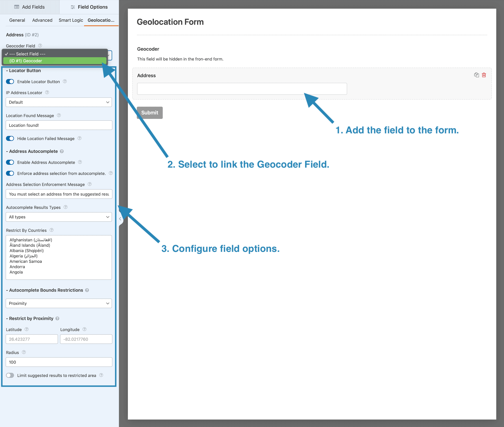Select American Samoa in countries list
This screenshot has width=504, height=427.
click(x=26, y=261)
